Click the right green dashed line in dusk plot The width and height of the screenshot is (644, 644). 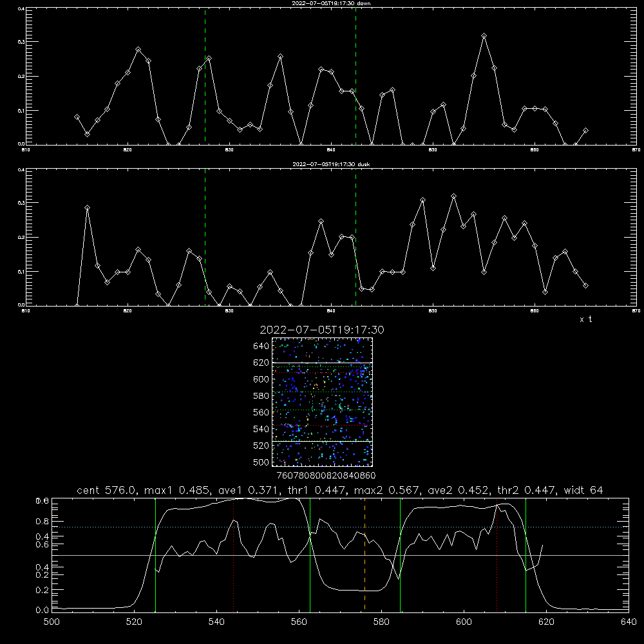coord(355,237)
